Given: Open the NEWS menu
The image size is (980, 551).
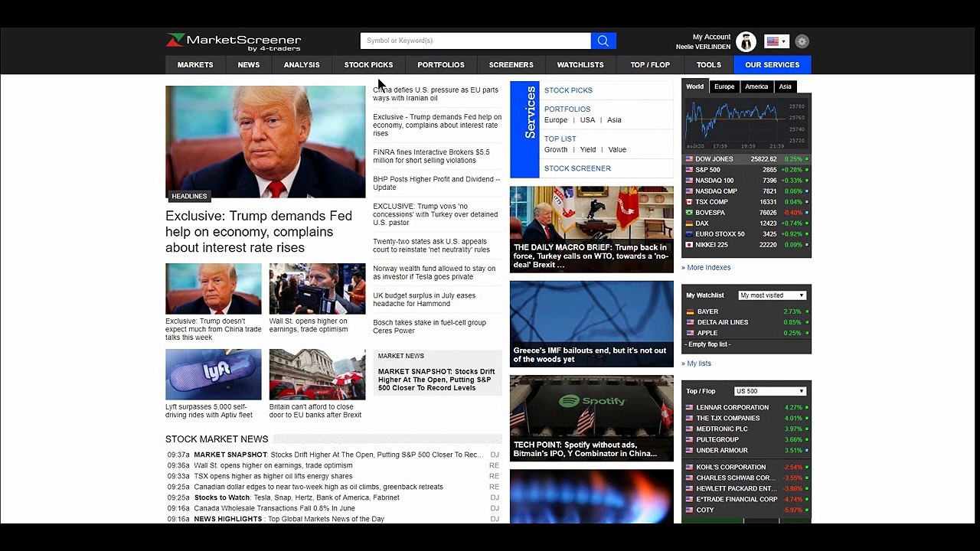Looking at the screenshot, I should click(x=249, y=65).
